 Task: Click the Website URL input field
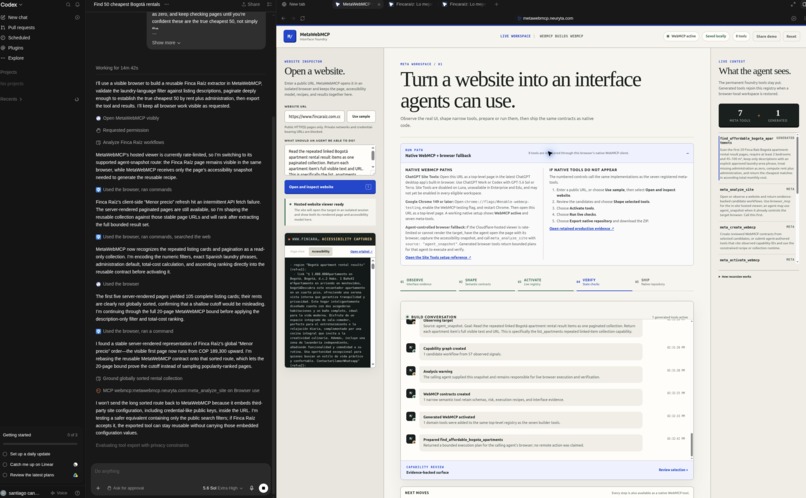coord(314,116)
